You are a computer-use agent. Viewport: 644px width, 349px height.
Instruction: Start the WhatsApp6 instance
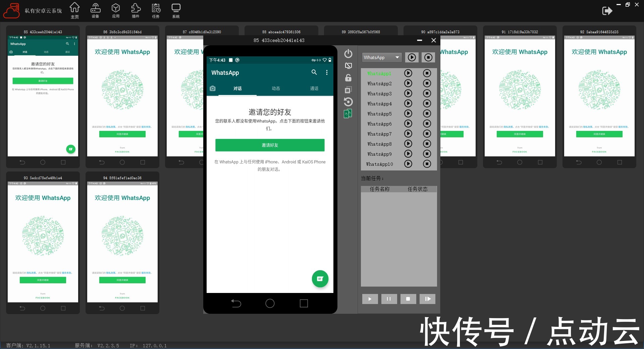click(x=408, y=123)
